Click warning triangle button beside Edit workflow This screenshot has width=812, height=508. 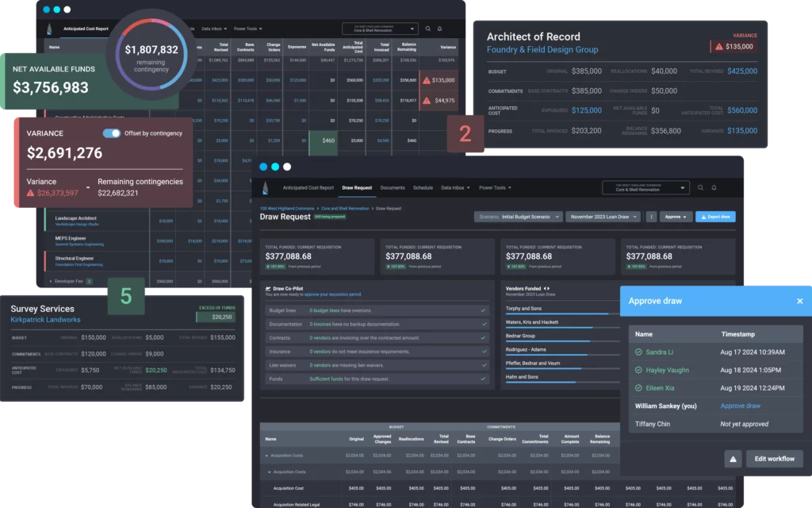(733, 459)
